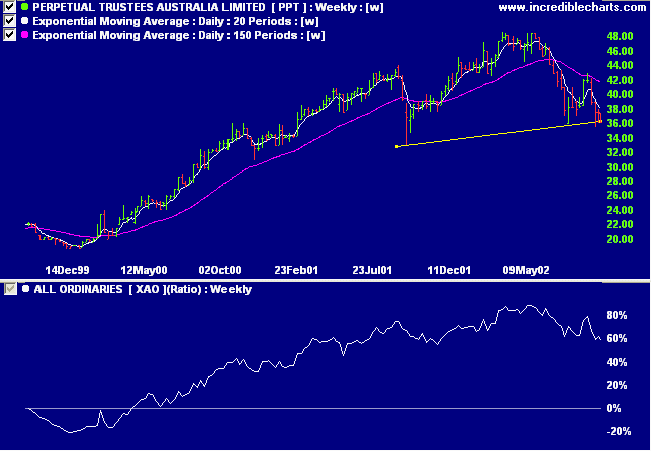Uncheck the PPT price series checkbox
This screenshot has width=651, height=451.
[x=9, y=7]
